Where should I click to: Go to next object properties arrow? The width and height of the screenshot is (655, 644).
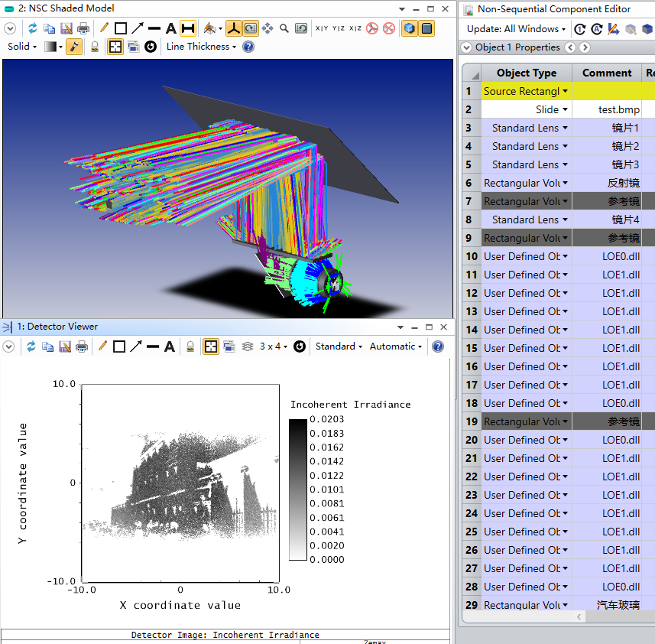point(585,47)
